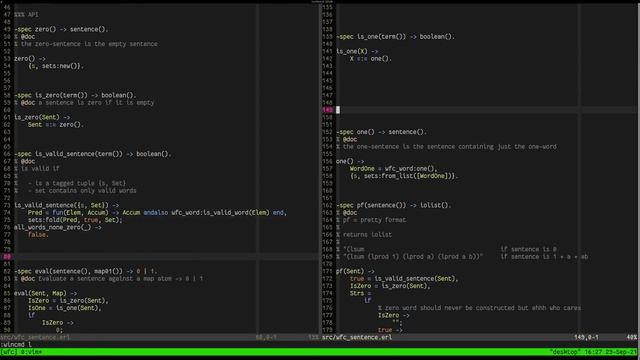Click '-spec is_one(term()) -> boolean().' line

tap(395, 37)
